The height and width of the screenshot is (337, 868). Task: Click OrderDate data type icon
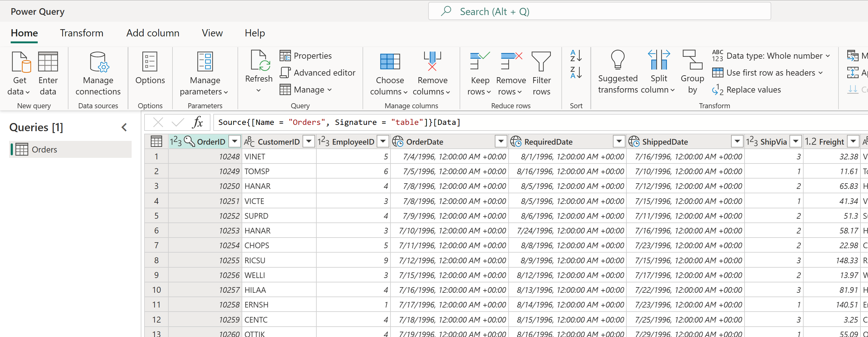click(x=398, y=142)
